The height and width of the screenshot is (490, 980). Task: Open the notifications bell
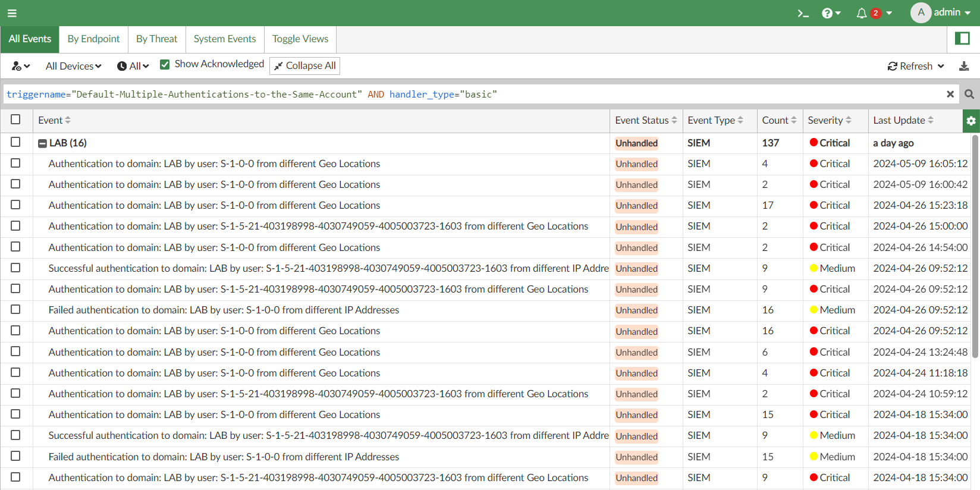862,13
